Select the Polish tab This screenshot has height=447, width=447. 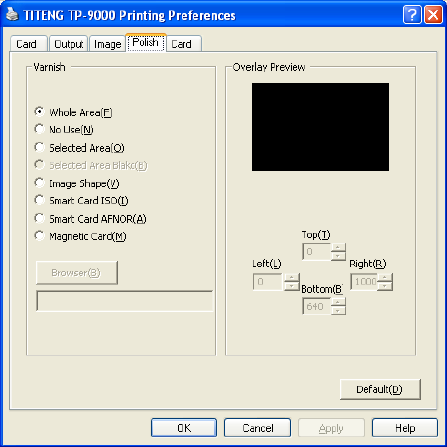[146, 42]
